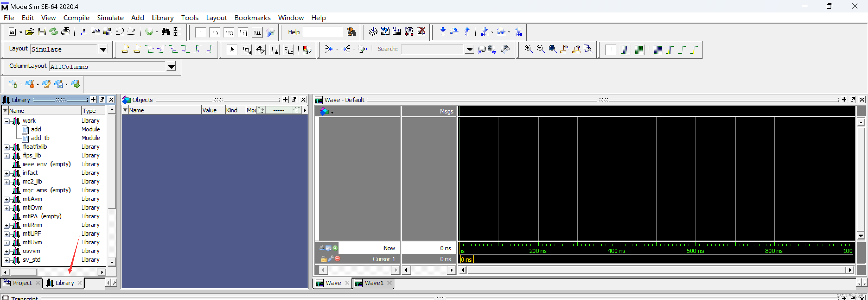This screenshot has width=868, height=300.
Task: Open the ColumnLayout AllColumns dropdown
Action: pos(171,67)
